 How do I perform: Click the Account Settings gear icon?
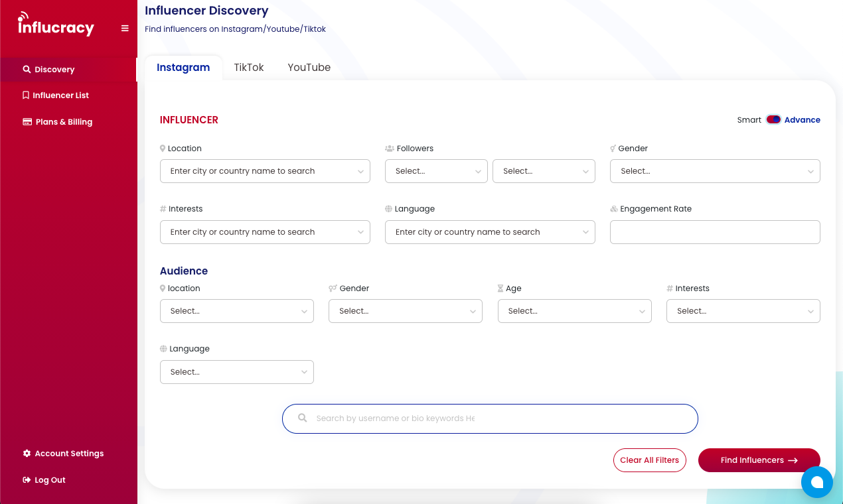point(25,453)
